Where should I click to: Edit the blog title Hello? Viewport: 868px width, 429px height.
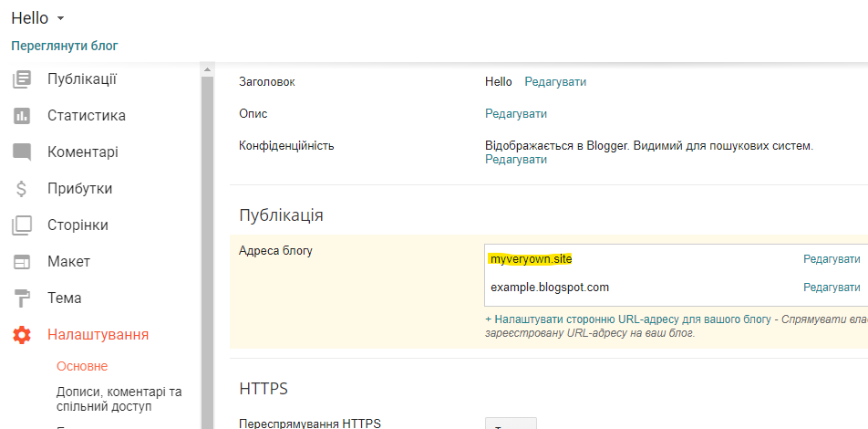[x=555, y=82]
